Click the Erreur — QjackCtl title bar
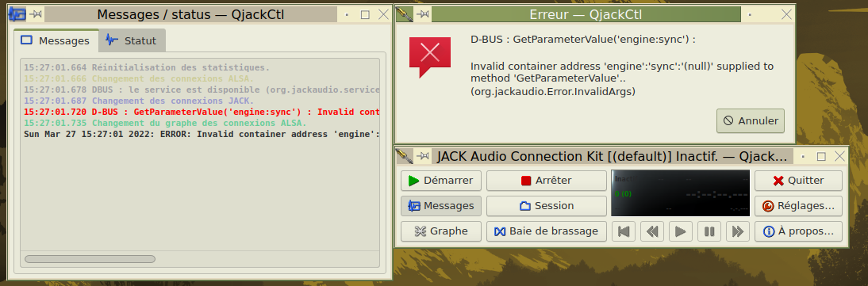 (x=586, y=14)
